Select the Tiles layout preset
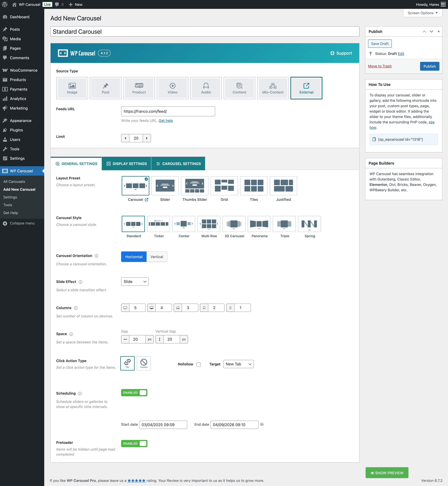This screenshot has height=486, width=448. (254, 186)
